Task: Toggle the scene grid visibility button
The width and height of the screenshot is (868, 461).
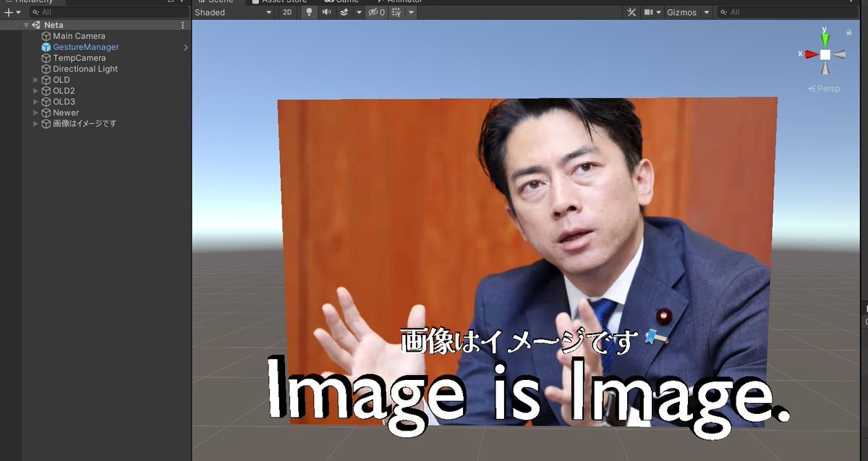Action: pos(396,12)
